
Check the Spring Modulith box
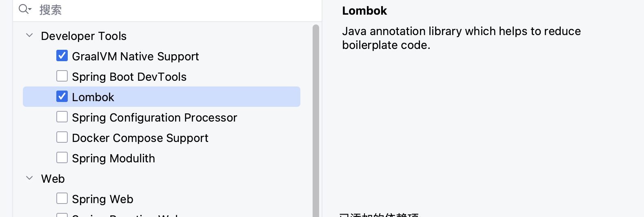(62, 157)
